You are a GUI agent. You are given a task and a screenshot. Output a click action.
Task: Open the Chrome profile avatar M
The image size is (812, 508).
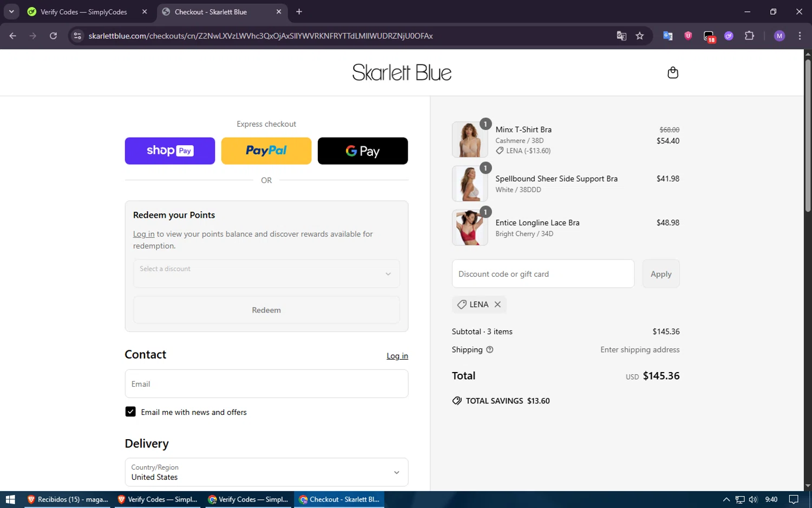click(780, 36)
